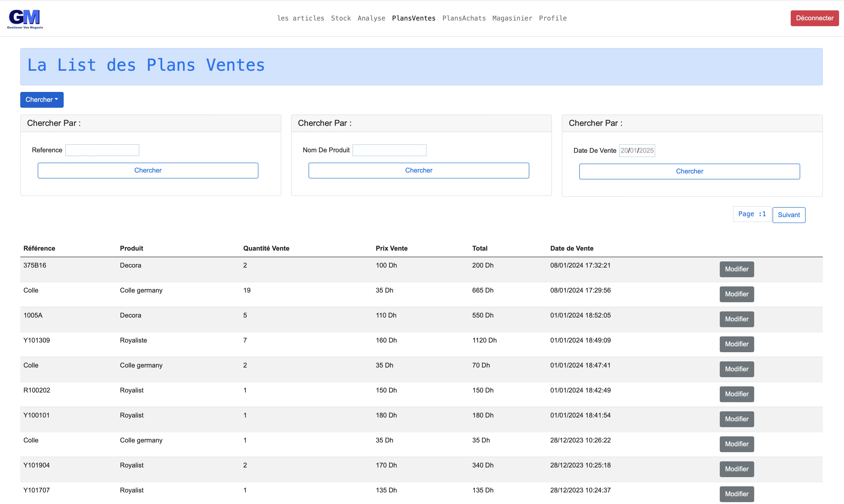This screenshot has height=504, width=844.
Task: Open the Profile page
Action: (553, 18)
